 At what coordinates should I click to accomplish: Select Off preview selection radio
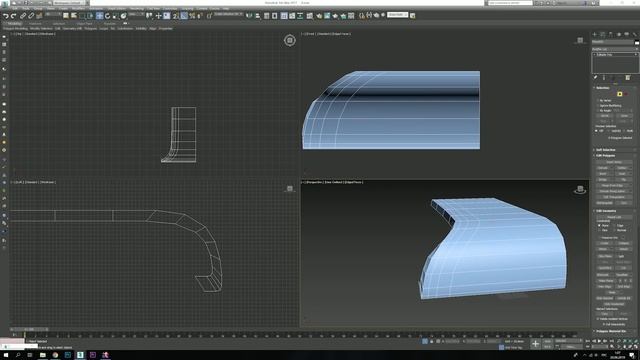596,131
